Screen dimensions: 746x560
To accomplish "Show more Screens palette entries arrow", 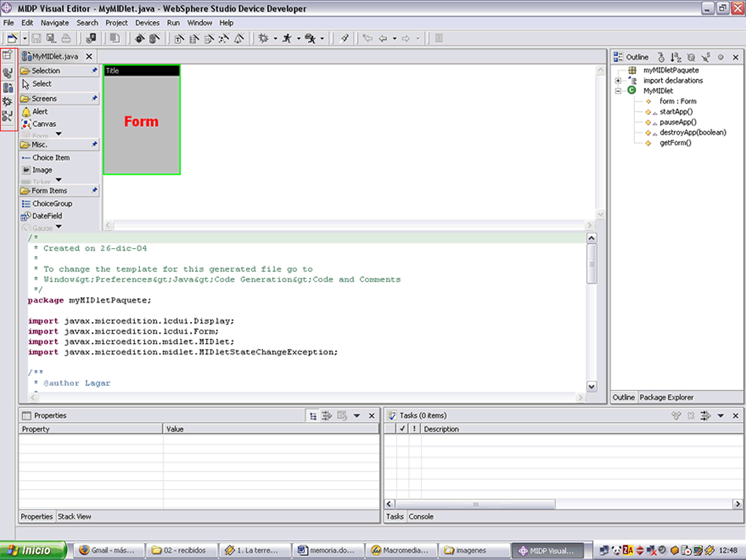I will pyautogui.click(x=59, y=134).
